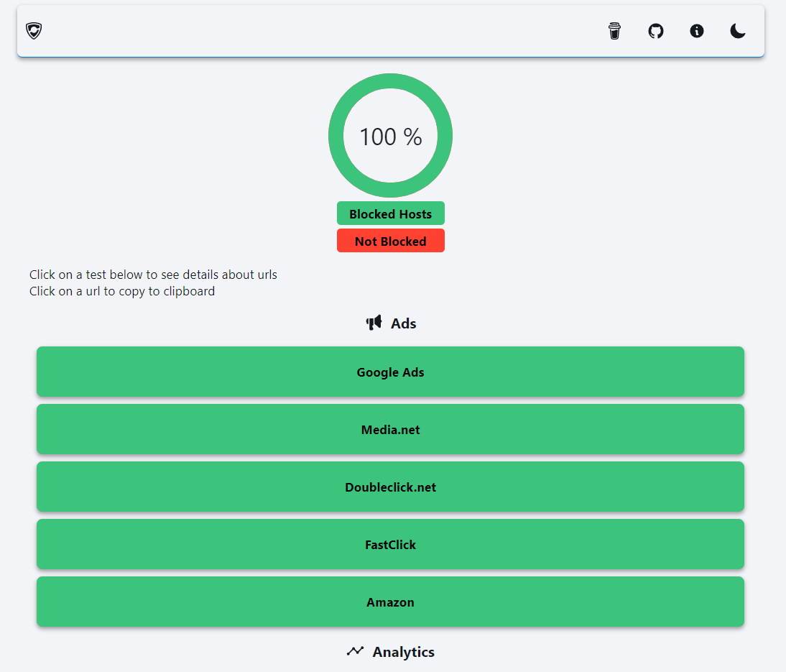Expand the Google Ads test details

(x=390, y=372)
